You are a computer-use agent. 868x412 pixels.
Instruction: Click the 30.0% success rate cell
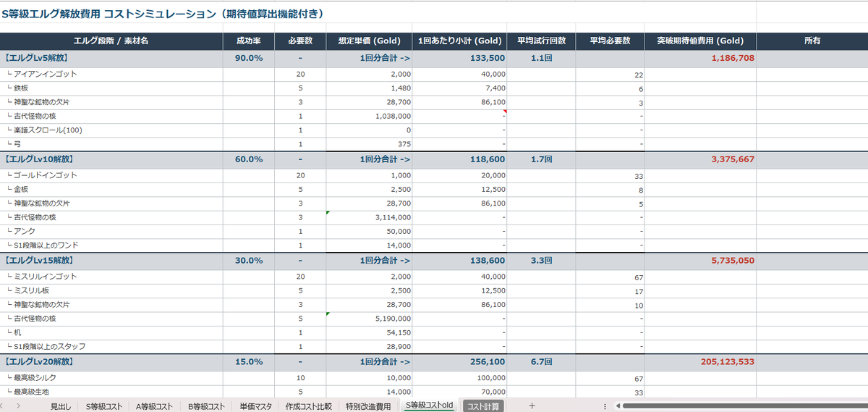[249, 261]
